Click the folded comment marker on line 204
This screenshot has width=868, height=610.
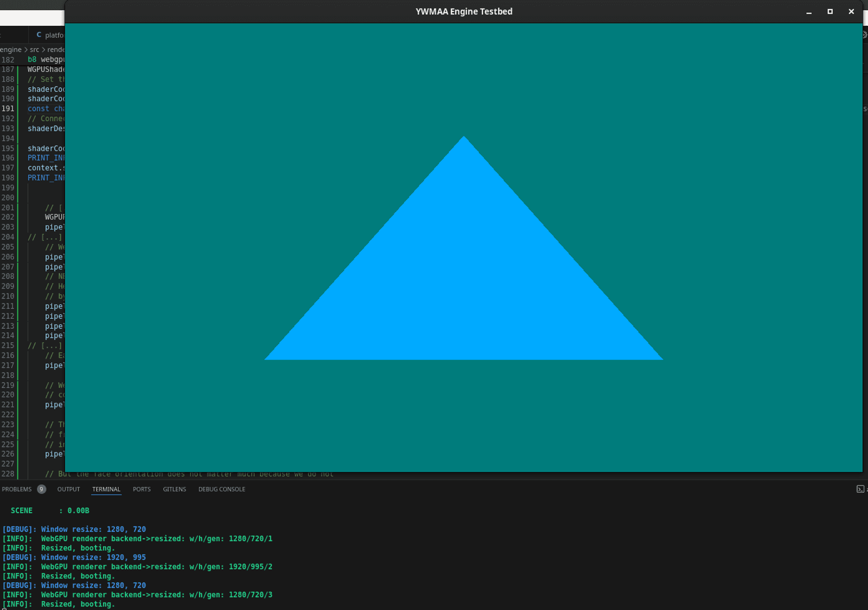[x=45, y=237]
